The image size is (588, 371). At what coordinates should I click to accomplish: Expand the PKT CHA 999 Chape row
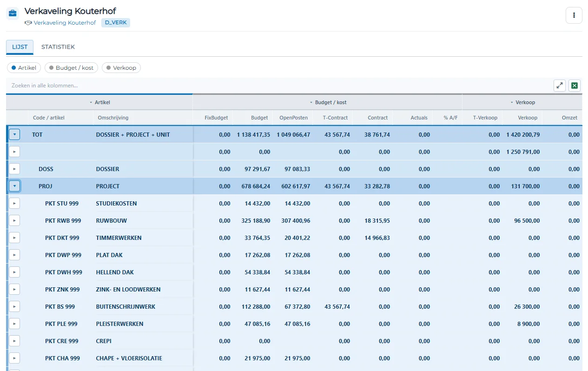[14, 358]
